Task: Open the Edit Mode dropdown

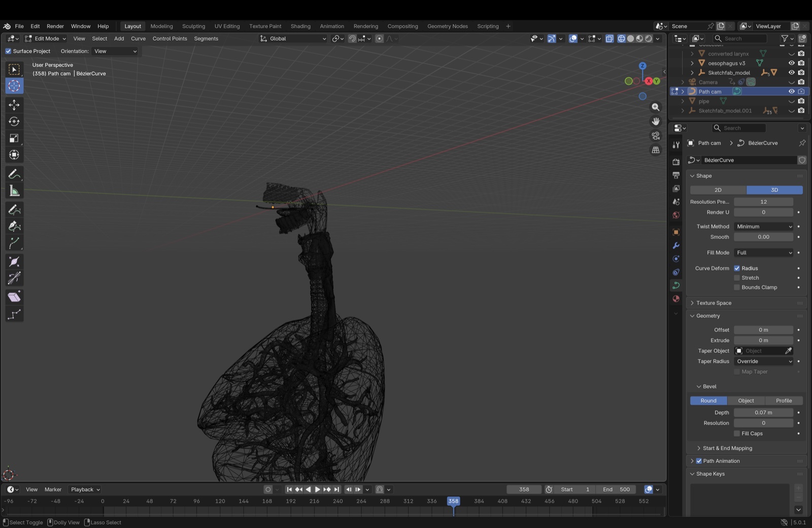Action: [x=46, y=39]
